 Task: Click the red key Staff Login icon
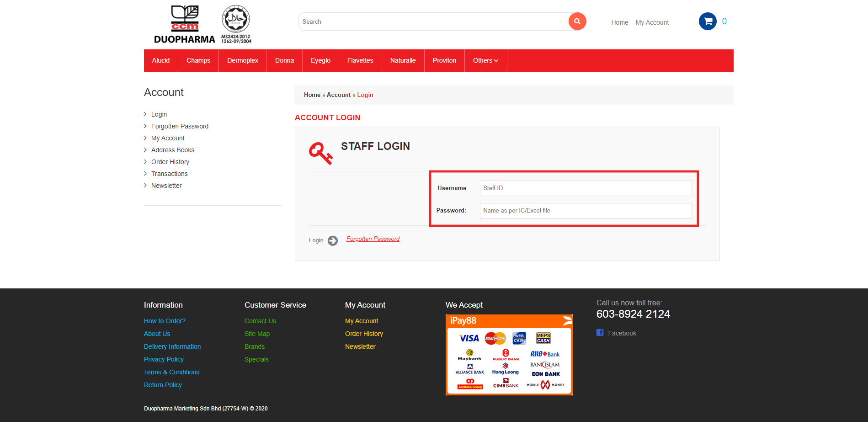pyautogui.click(x=320, y=153)
